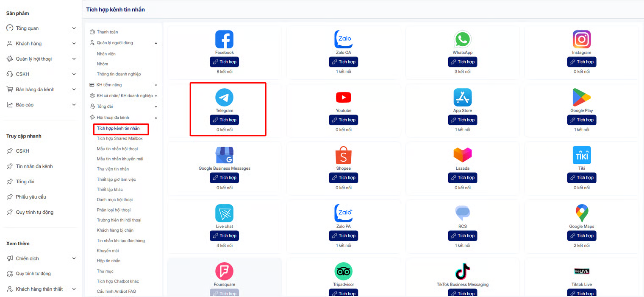Viewport: 644px width, 297px height.
Task: Select the Live chat icon
Action: [x=224, y=213]
